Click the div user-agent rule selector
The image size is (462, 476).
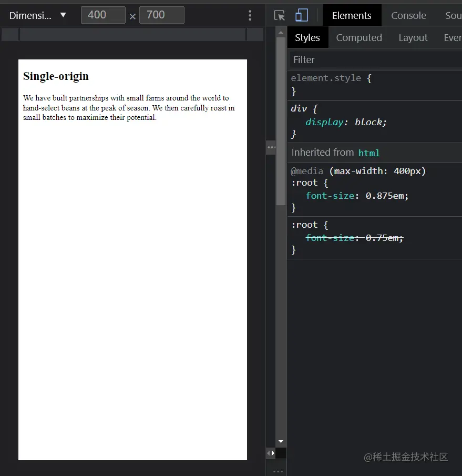click(x=299, y=108)
